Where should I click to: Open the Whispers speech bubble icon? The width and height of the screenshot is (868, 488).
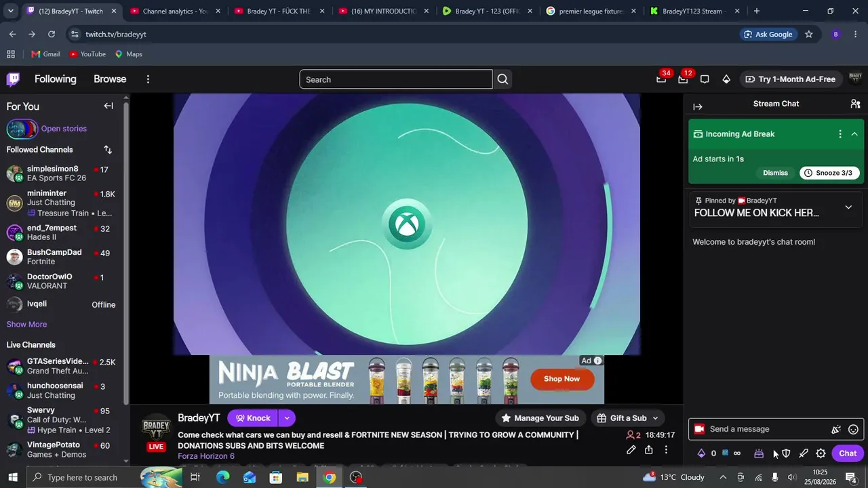click(x=705, y=79)
